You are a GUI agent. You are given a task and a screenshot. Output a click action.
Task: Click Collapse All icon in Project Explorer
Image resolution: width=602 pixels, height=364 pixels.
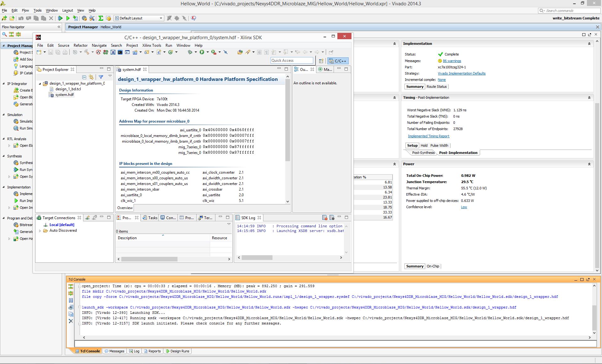[84, 77]
